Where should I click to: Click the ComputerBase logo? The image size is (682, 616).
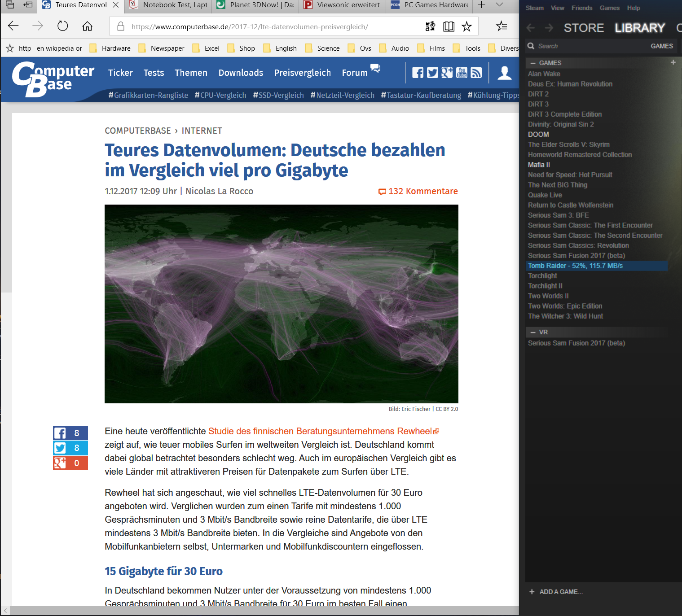[x=53, y=79]
